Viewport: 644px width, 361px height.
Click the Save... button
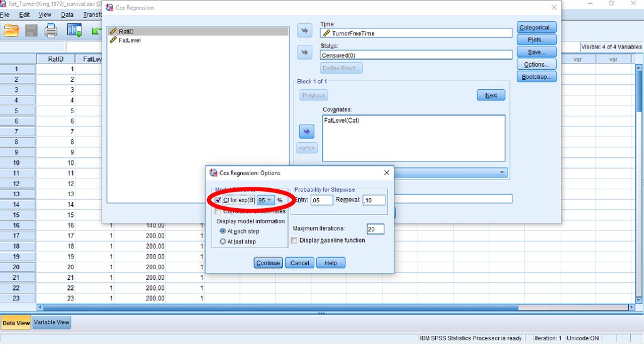click(536, 52)
